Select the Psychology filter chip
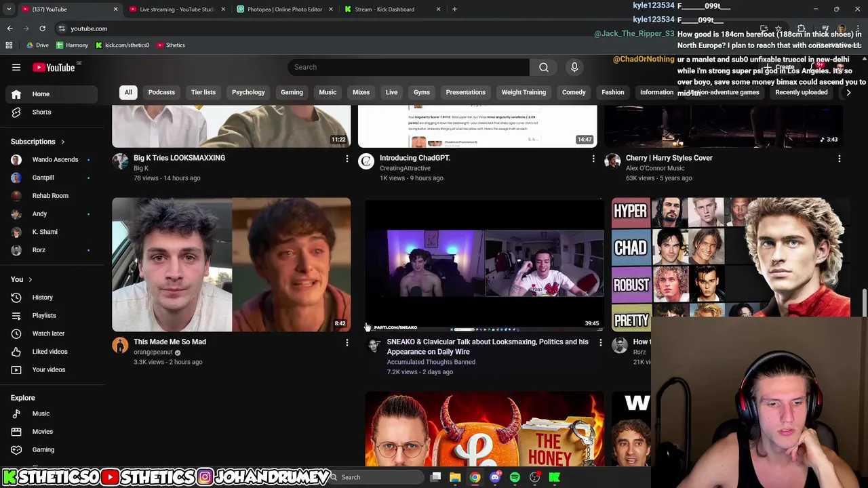 coord(248,92)
